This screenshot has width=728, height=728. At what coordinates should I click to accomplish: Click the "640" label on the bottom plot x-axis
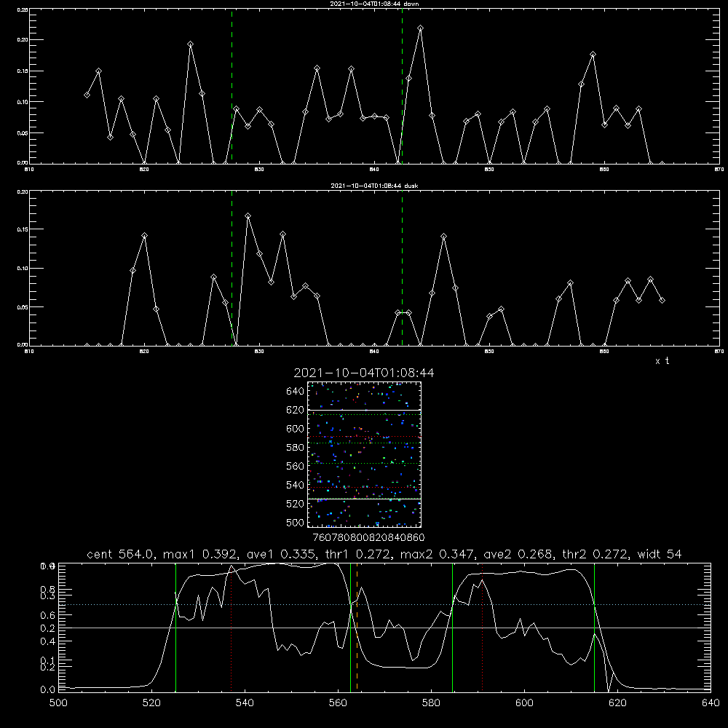click(711, 703)
